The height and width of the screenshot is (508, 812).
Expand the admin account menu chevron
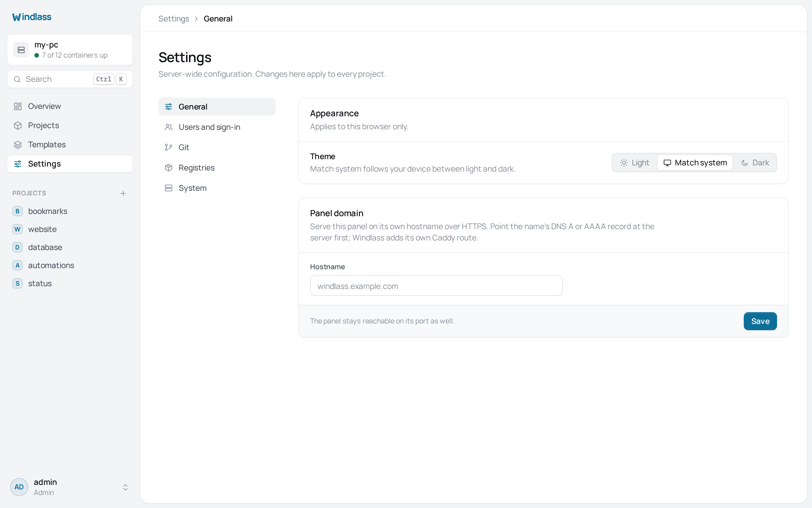[125, 487]
